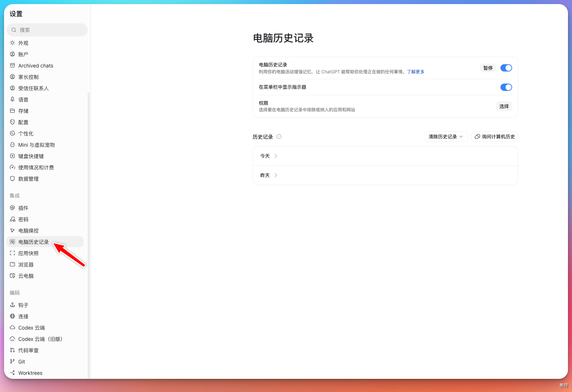Screen dimensions: 572x392
Task: Click the 云电脑 cloud computer icon
Action: 12,276
